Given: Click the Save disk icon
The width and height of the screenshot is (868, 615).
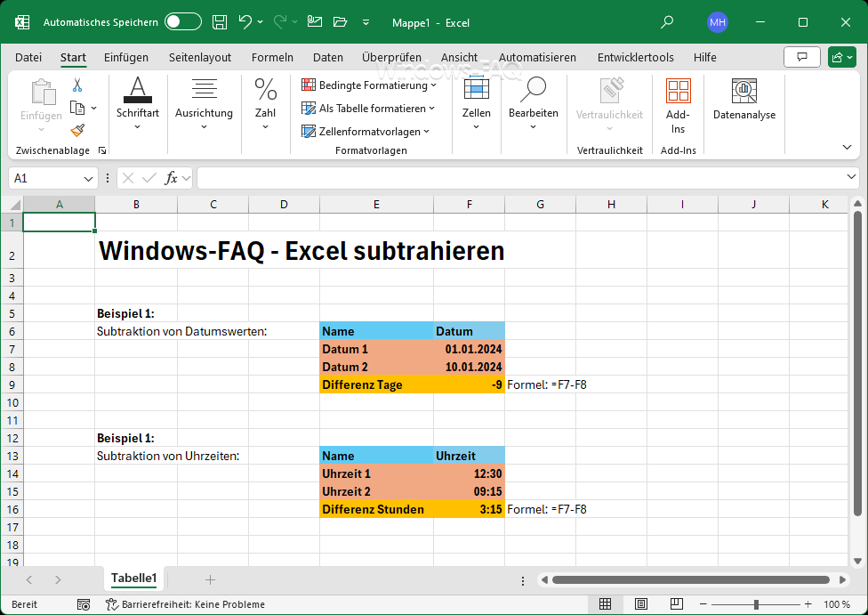Looking at the screenshot, I should [x=220, y=22].
